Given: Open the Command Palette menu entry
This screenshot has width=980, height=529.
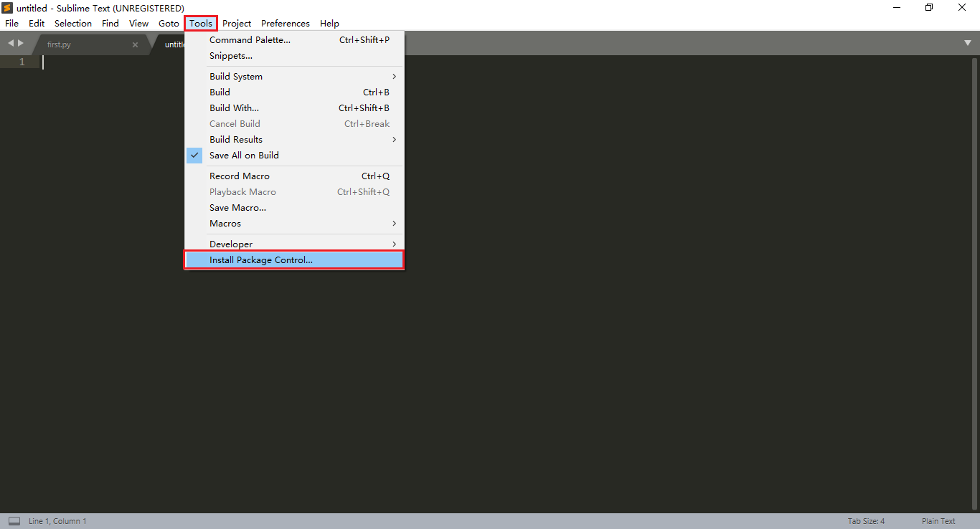Looking at the screenshot, I should 250,39.
